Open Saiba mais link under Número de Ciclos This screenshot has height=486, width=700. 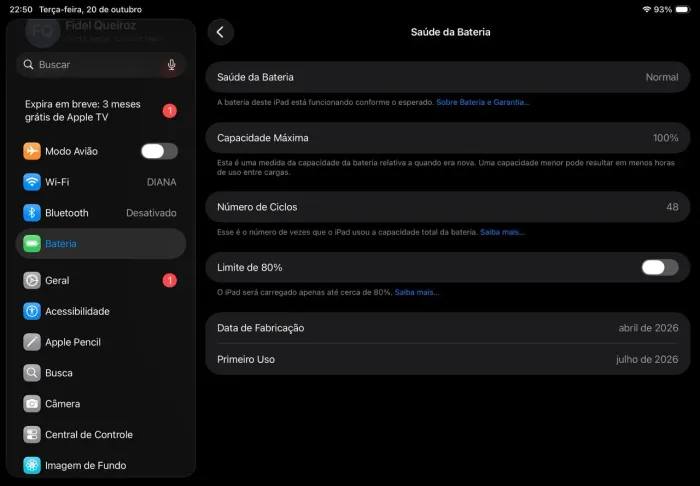point(502,232)
